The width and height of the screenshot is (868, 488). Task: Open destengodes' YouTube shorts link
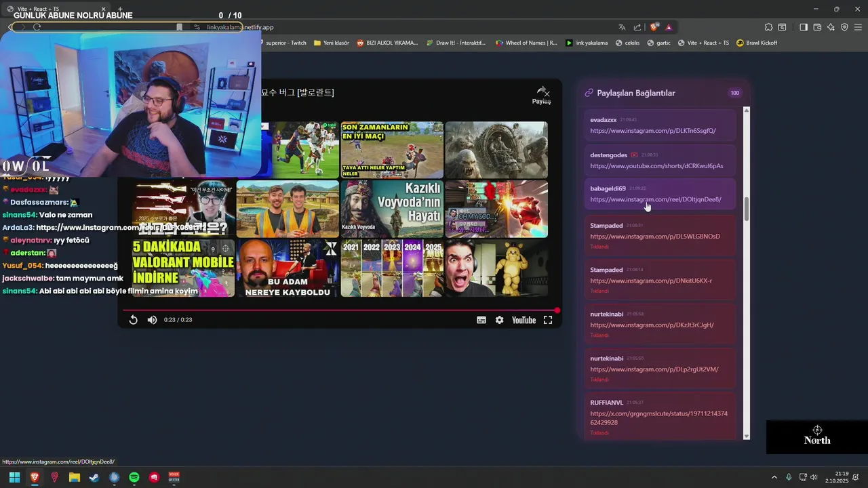[x=656, y=166]
